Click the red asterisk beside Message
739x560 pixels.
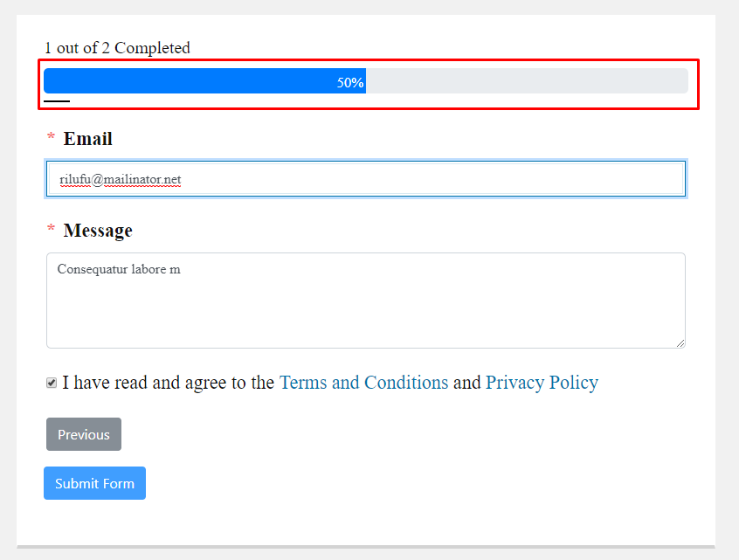52,230
